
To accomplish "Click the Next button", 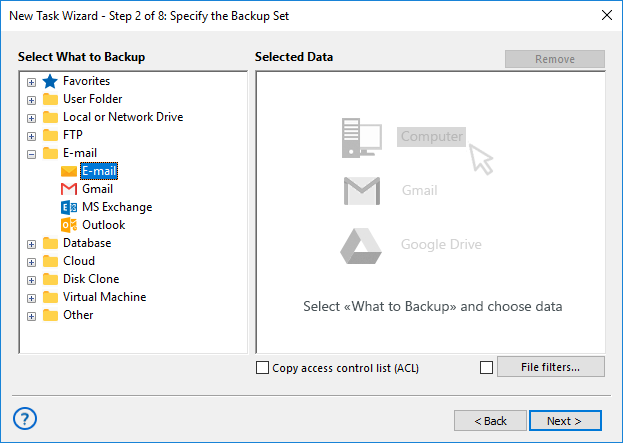I will click(565, 421).
